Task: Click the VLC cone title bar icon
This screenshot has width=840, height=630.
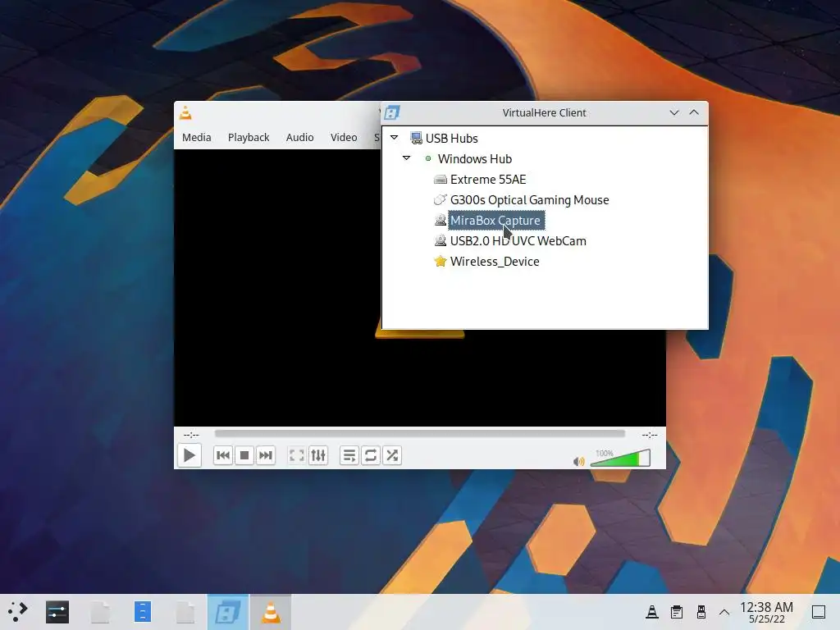Action: (x=185, y=112)
